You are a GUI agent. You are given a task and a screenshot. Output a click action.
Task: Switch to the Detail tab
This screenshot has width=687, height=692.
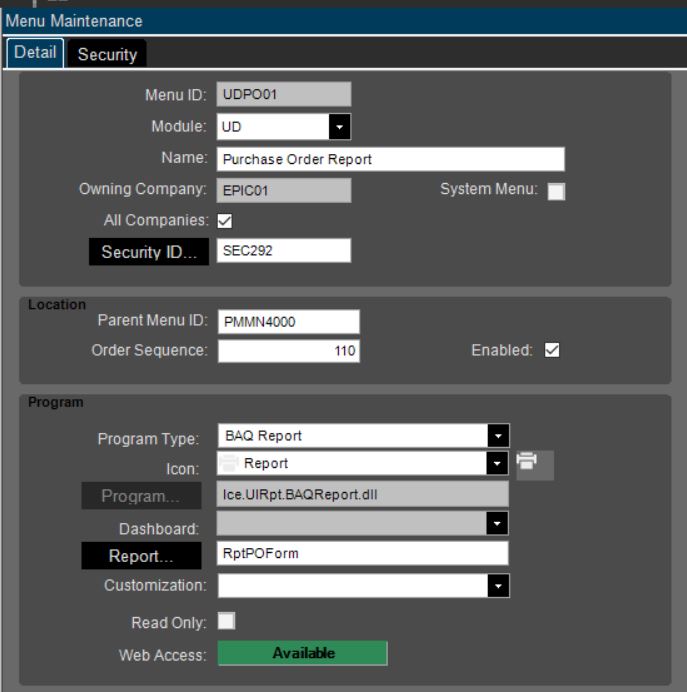pyautogui.click(x=35, y=53)
